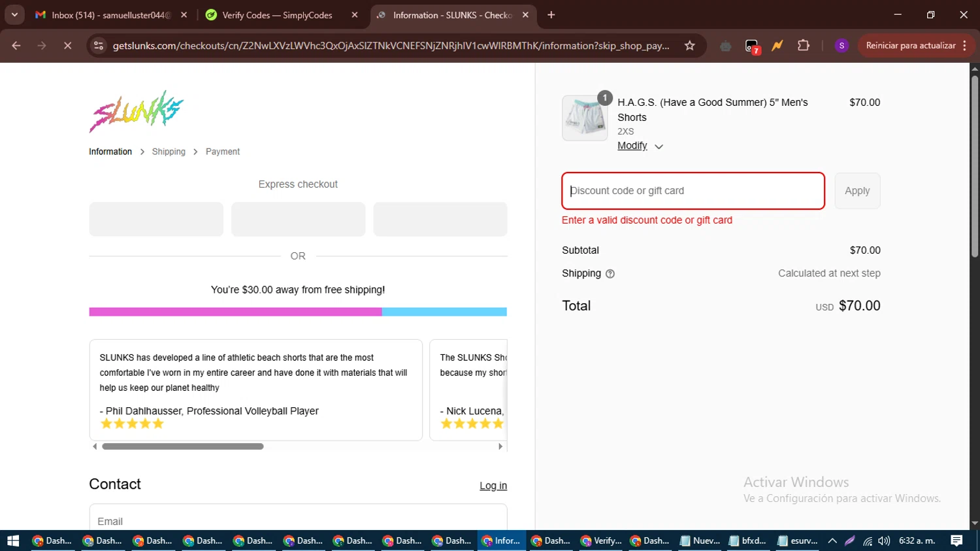
Task: Open the Nuev... notepad taskbar item
Action: coord(700,541)
